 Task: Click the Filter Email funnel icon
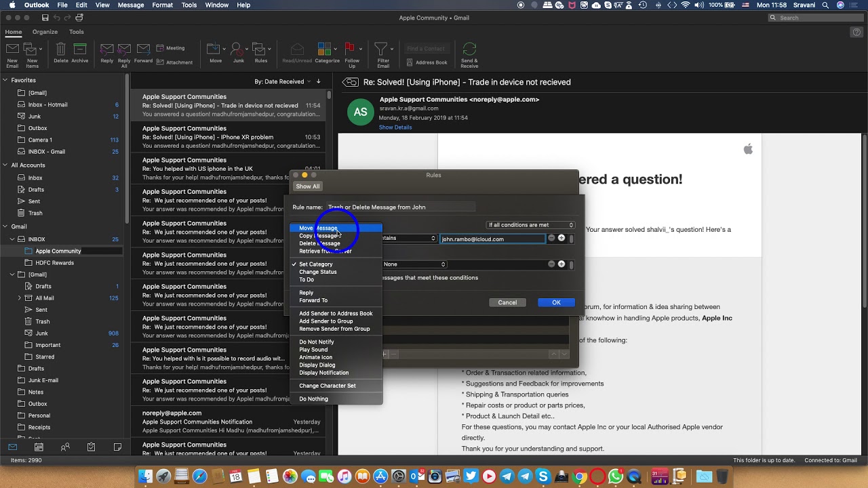pos(381,49)
